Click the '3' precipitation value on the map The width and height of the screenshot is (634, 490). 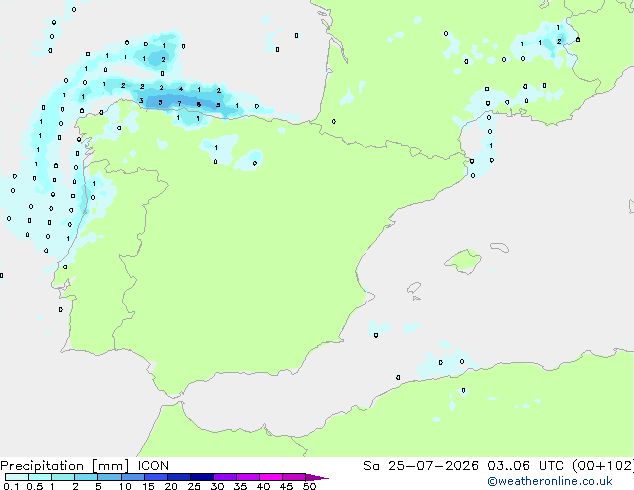point(141,101)
